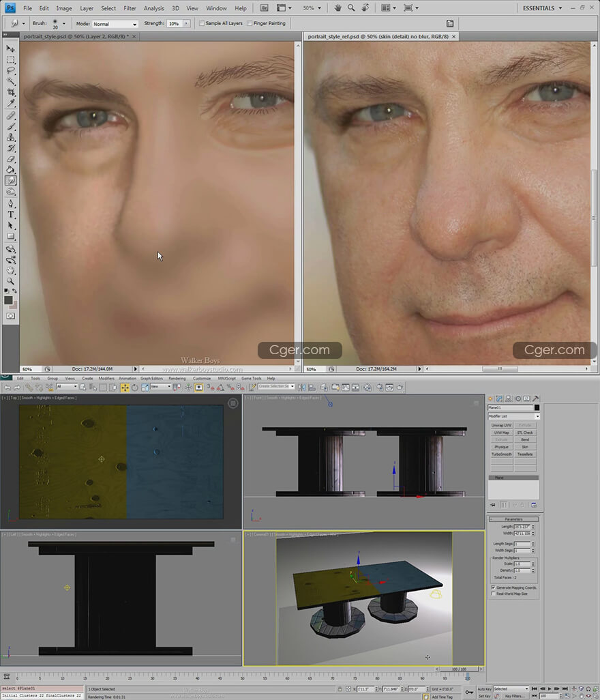Select the Lasso tool
This screenshot has width=600, height=700.
pos(11,70)
